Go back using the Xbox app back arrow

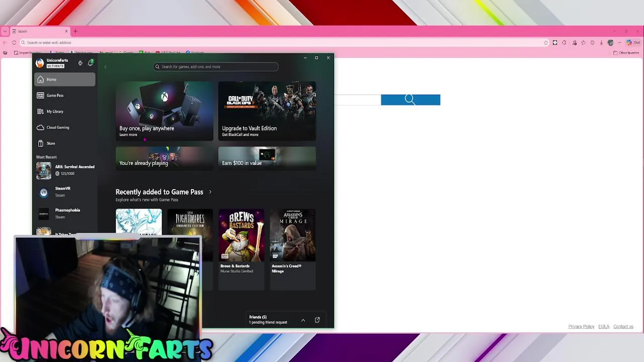[105, 66]
